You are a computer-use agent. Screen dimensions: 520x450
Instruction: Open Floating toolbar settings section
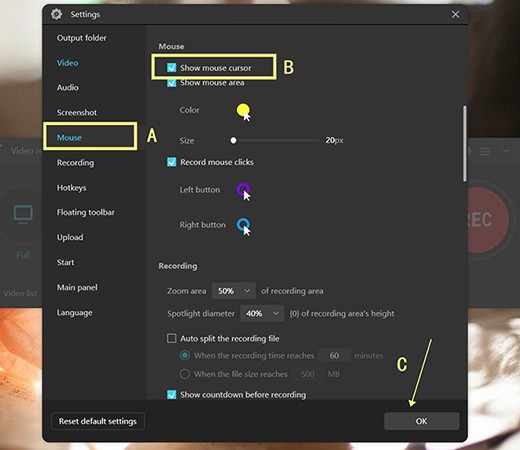coord(86,212)
